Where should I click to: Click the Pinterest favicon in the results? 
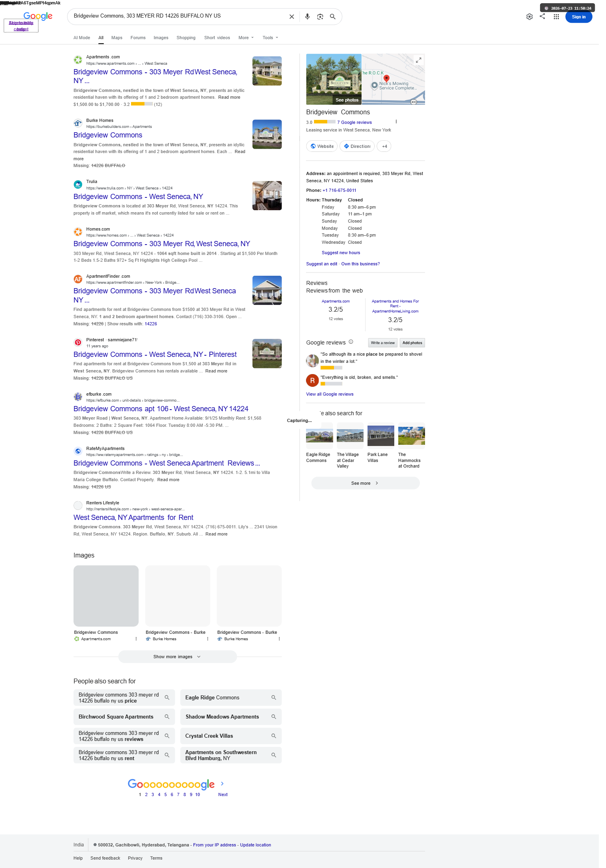coord(78,342)
